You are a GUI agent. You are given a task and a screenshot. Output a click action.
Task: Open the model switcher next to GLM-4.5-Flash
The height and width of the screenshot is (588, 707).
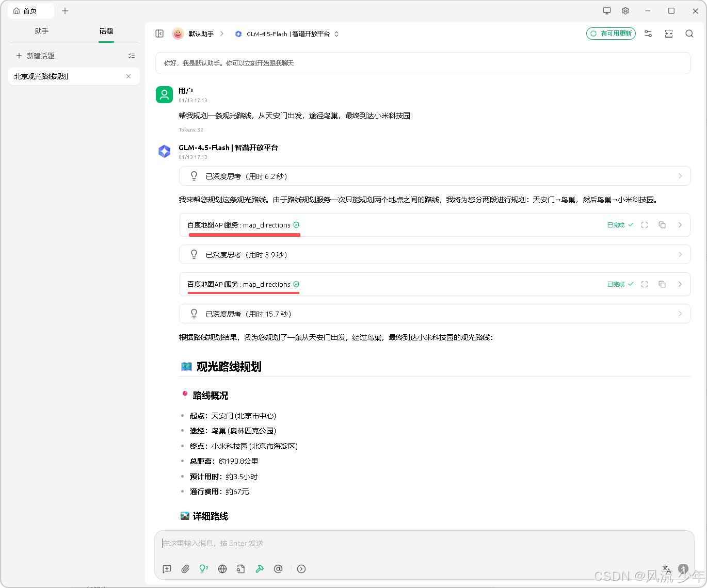(336, 34)
